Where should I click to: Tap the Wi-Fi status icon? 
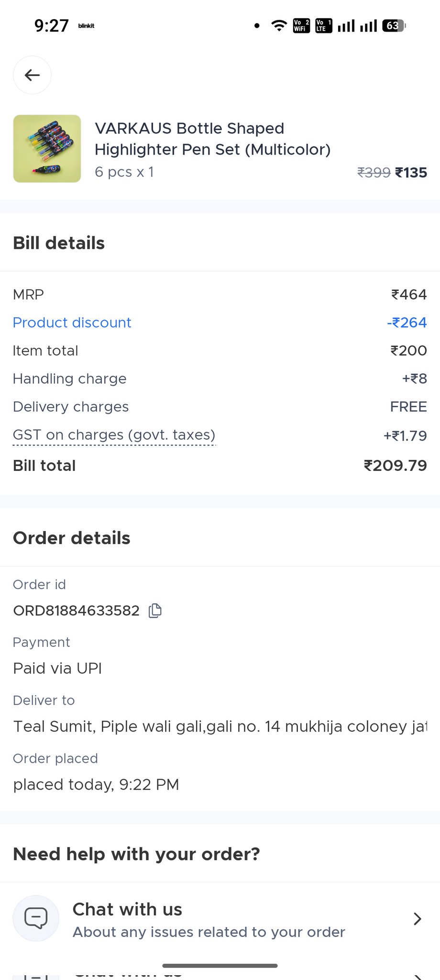[279, 25]
